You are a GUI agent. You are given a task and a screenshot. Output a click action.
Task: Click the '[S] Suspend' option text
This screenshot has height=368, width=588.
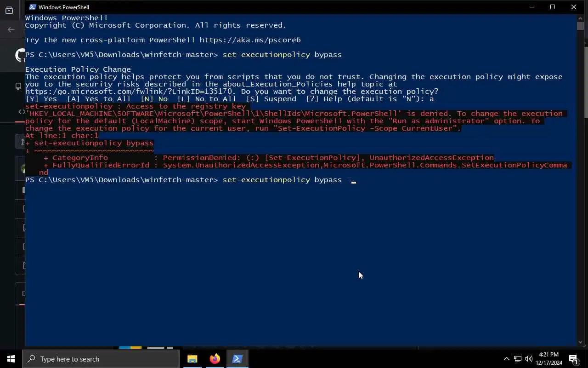271,99
